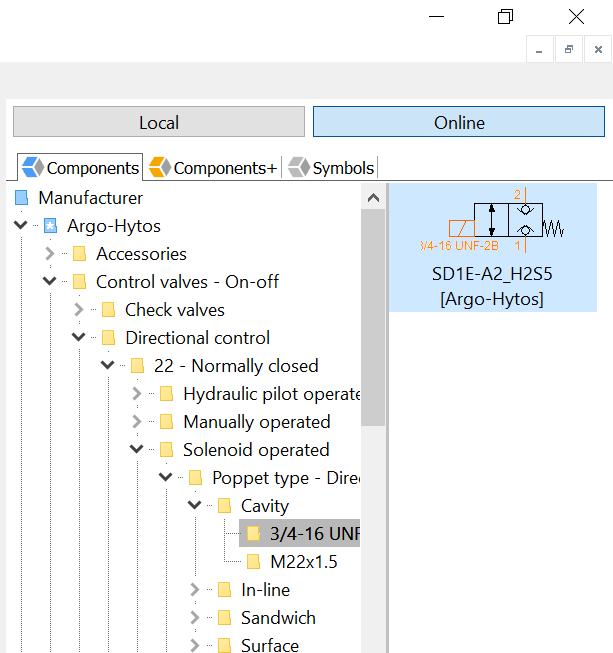Select the M22x1.5 cavity item
This screenshot has width=613, height=653.
pos(304,562)
